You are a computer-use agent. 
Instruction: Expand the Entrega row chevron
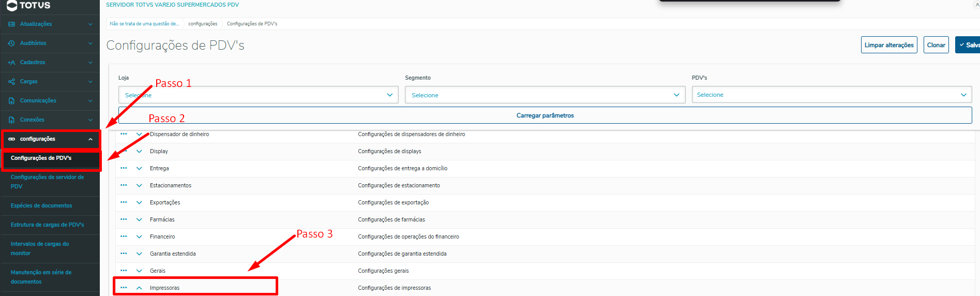tap(139, 168)
